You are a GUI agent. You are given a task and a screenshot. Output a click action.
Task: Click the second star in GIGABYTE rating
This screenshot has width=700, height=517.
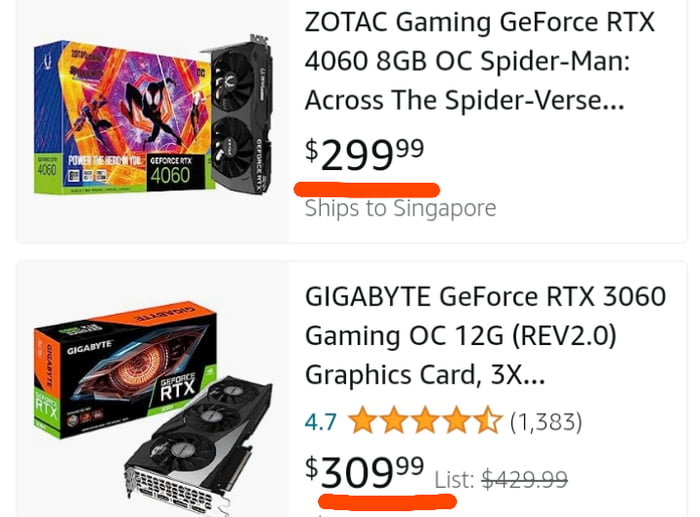click(394, 421)
